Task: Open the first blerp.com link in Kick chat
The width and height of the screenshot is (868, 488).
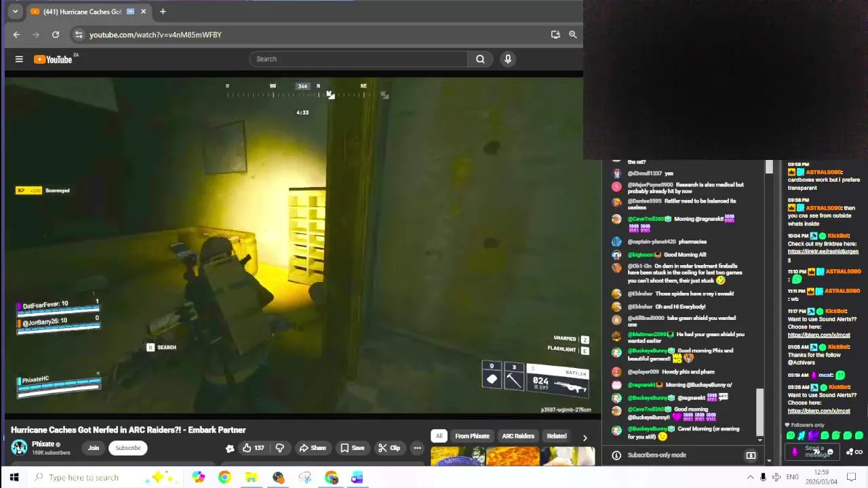Action: click(x=818, y=335)
